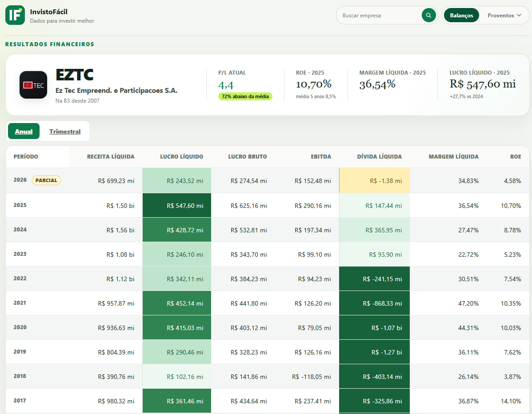
Task: Click the 2019 net debt cell R$ -1,27 bi
Action: [374, 352]
